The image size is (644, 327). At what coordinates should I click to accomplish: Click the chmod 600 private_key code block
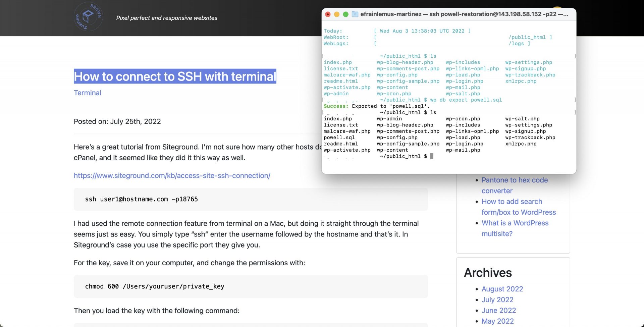point(251,286)
